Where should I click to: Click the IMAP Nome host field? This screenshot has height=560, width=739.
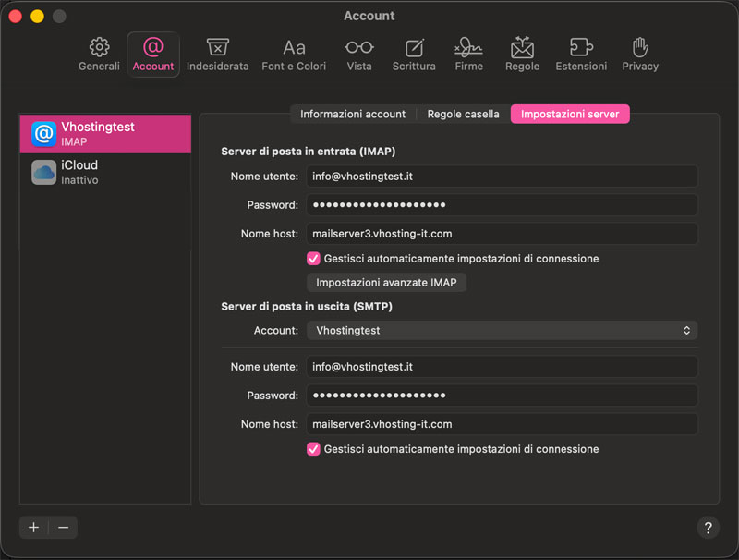(502, 234)
